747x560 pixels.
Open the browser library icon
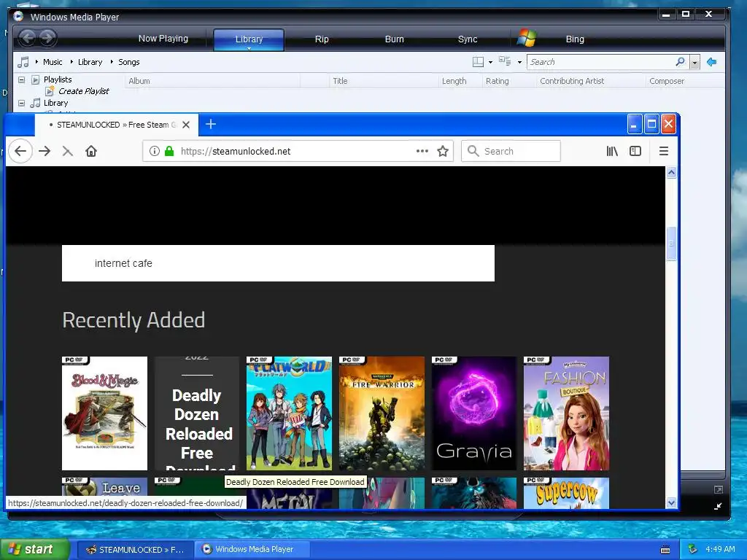(x=612, y=152)
